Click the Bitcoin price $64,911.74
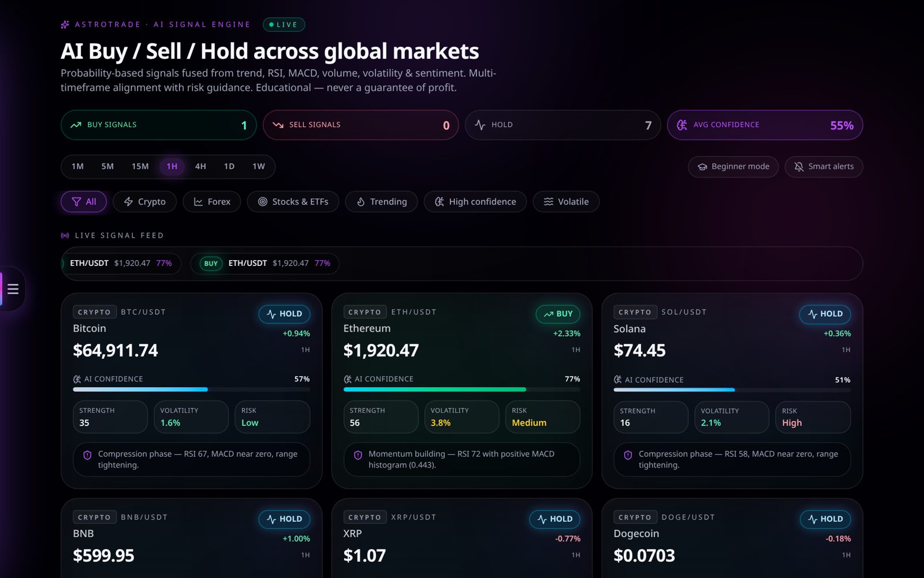The width and height of the screenshot is (924, 578). [x=115, y=350]
